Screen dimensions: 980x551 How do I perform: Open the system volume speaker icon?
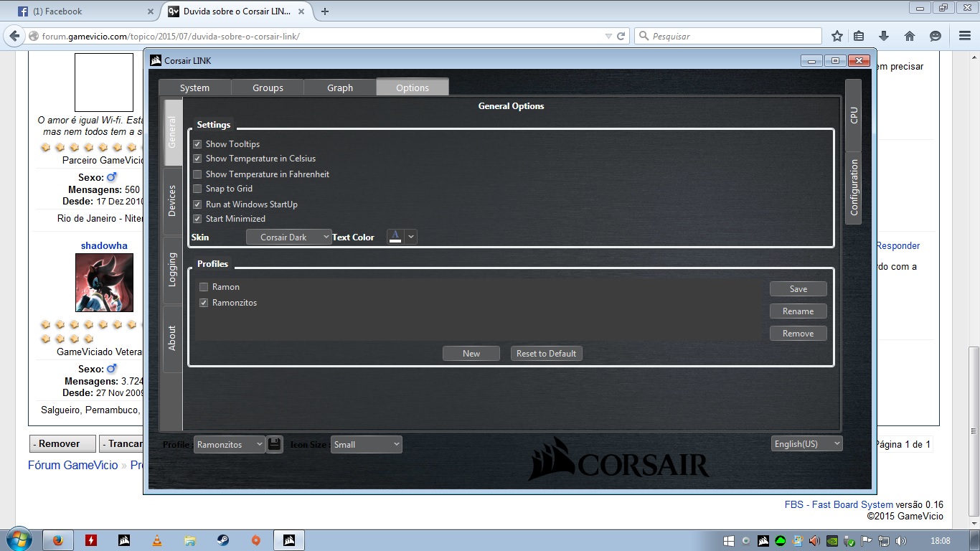point(901,541)
